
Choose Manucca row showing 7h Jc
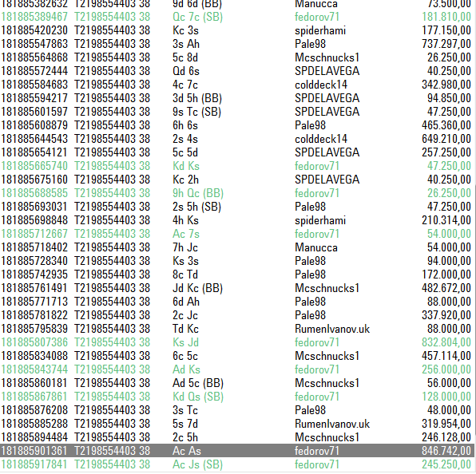(x=236, y=247)
